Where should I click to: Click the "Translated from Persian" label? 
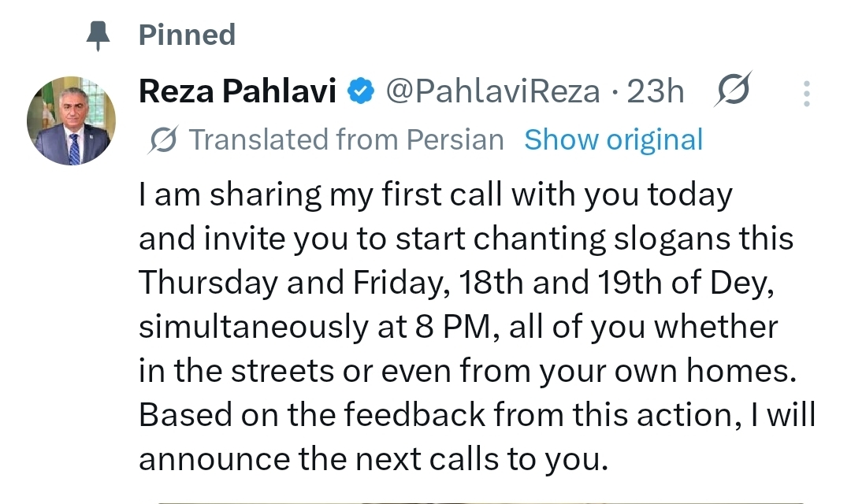[x=347, y=140]
